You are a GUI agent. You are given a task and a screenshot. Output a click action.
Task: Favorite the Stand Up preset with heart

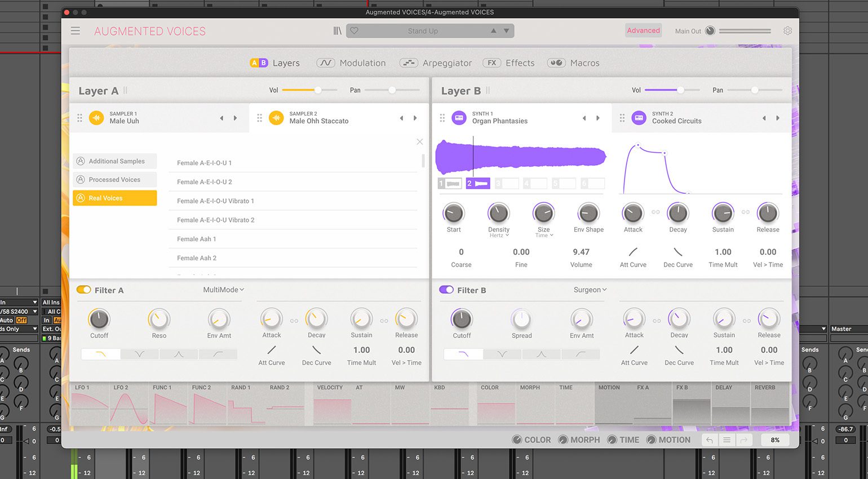(354, 31)
